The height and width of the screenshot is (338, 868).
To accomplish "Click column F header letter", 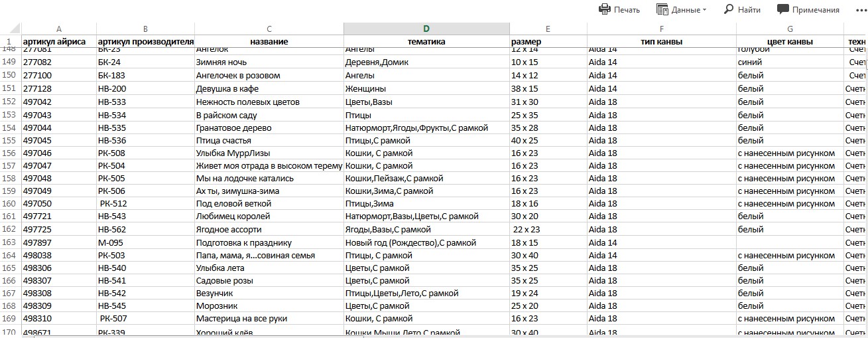I will [661, 29].
